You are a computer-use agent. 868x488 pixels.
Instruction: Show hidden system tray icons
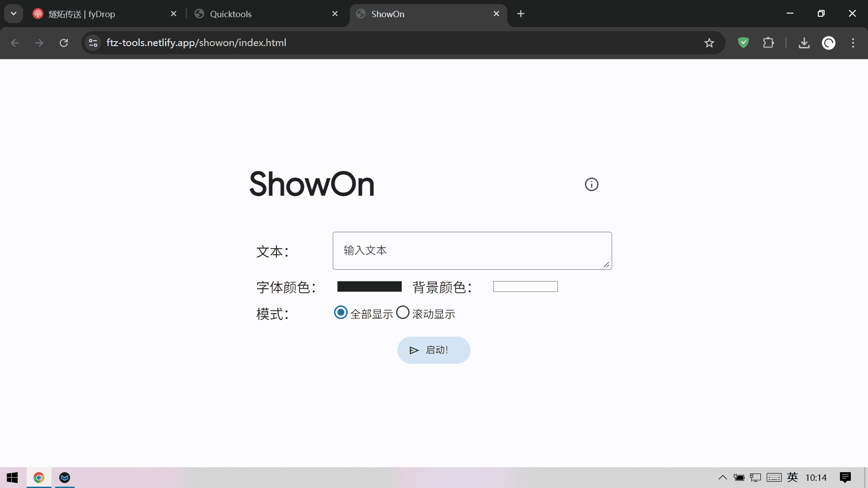pos(722,478)
